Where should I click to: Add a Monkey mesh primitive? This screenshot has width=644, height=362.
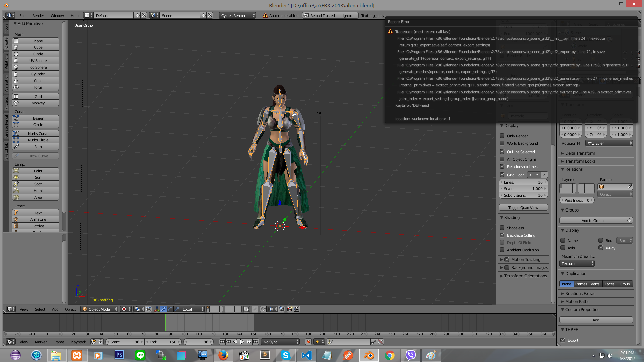36,103
